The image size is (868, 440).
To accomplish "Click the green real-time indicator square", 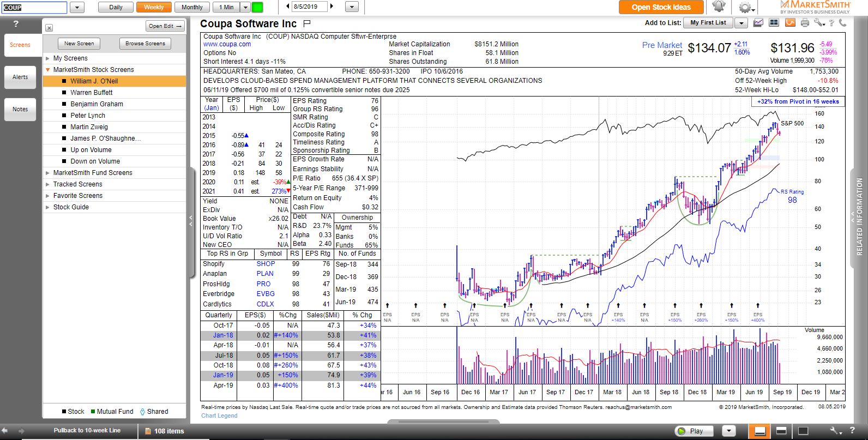I will pos(257,7).
